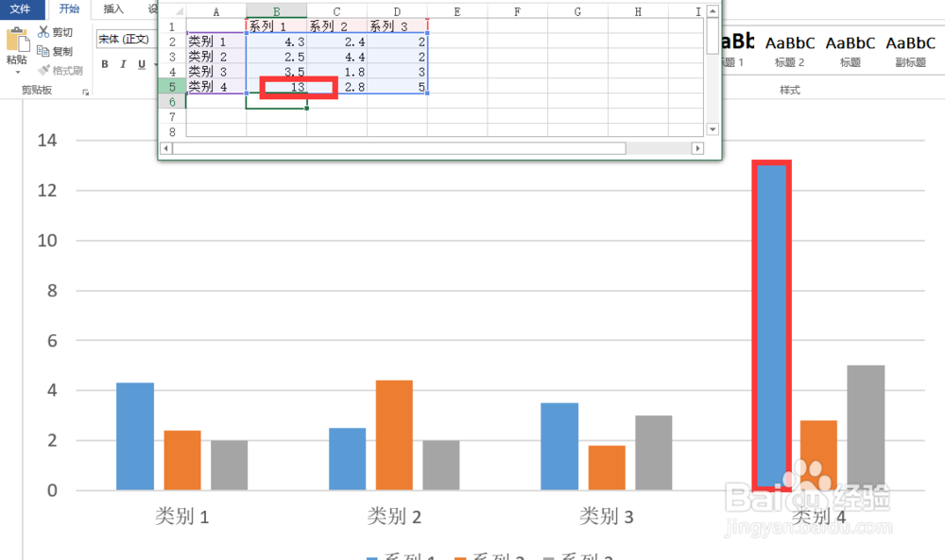Open the clipboard (剪贴板) dialog launcher

pyautogui.click(x=86, y=93)
